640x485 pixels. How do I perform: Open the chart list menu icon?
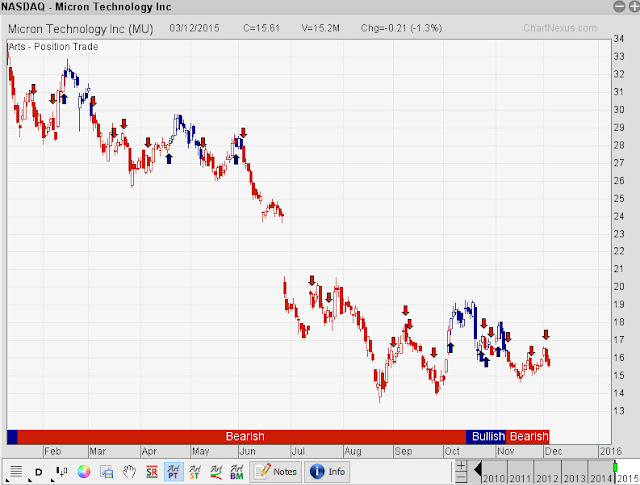tap(16, 472)
